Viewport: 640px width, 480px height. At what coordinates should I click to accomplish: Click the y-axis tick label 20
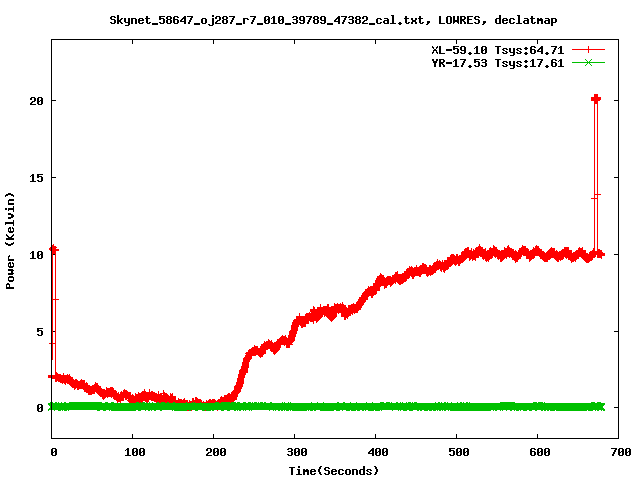(36, 101)
